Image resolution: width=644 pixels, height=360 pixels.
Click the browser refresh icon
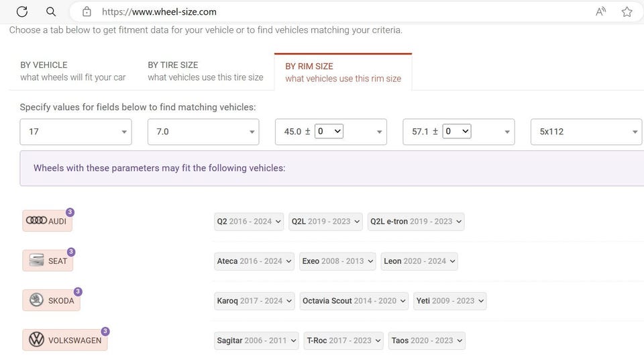tap(22, 11)
